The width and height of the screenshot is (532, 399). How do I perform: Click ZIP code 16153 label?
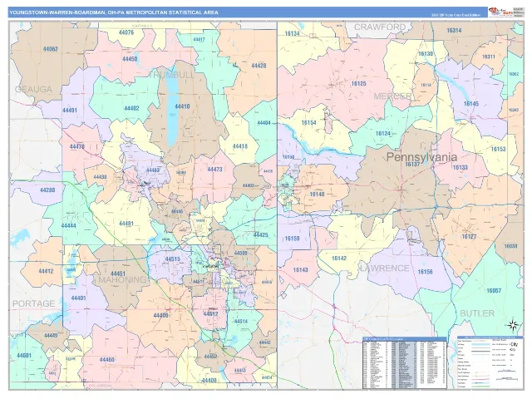click(498, 149)
